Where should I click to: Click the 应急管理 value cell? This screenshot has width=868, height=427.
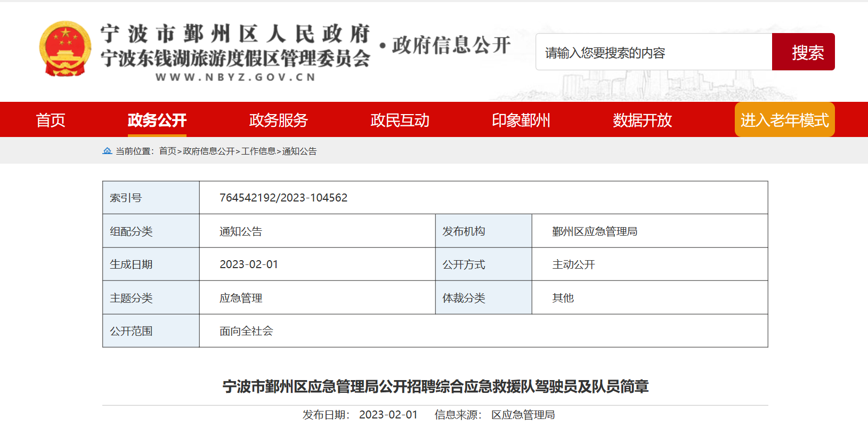click(x=318, y=297)
